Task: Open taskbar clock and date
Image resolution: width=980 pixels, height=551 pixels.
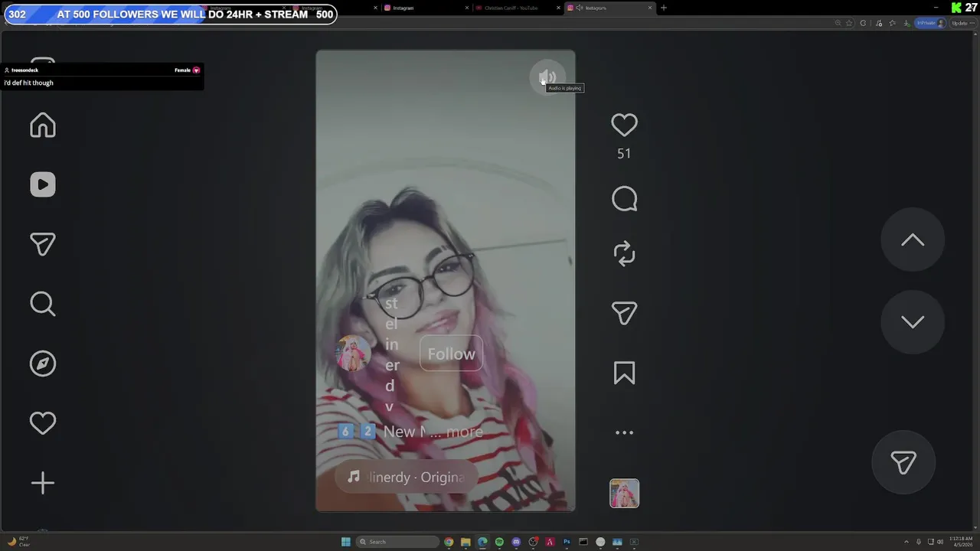Action: pyautogui.click(x=961, y=542)
